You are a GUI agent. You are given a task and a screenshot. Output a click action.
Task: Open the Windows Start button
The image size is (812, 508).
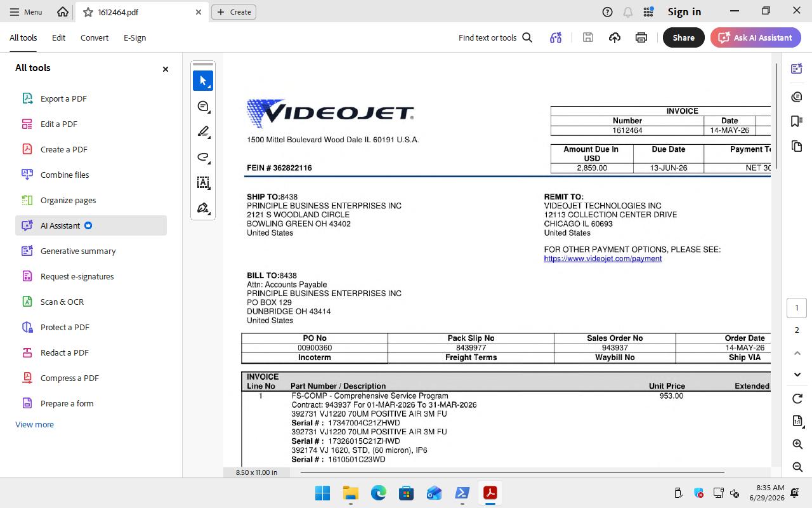pyautogui.click(x=322, y=493)
